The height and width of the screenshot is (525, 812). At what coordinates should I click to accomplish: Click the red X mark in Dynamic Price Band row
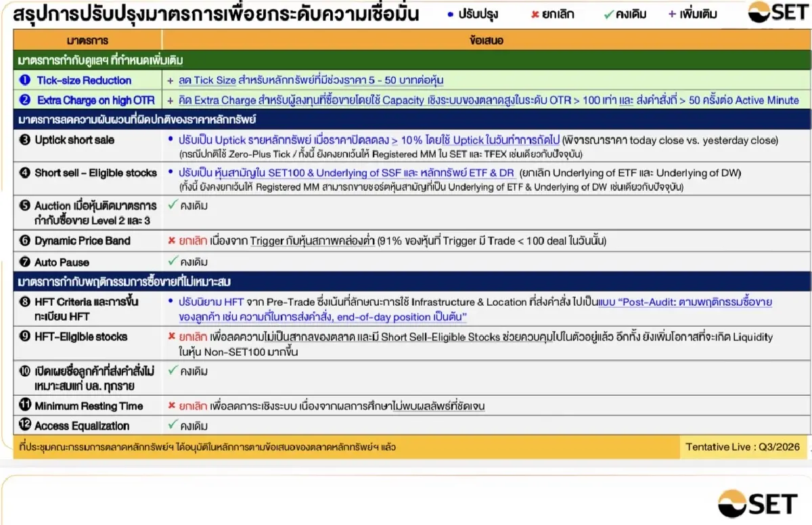coord(172,241)
